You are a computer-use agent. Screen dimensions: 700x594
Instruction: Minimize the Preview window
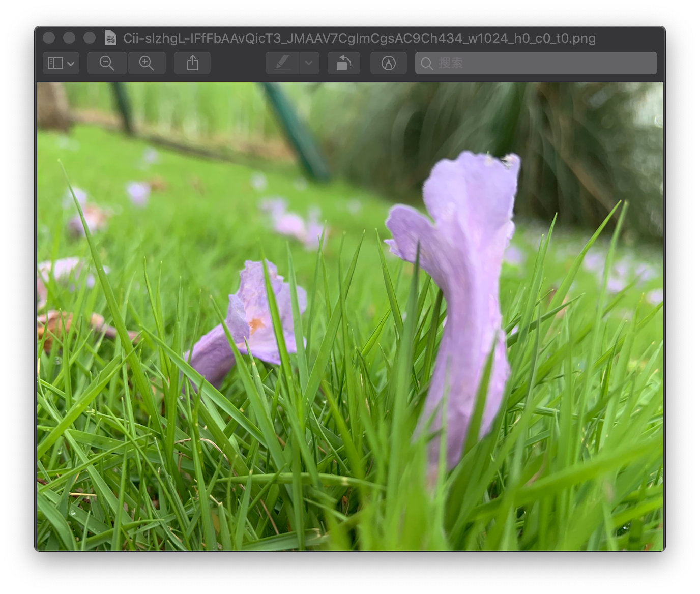coord(69,38)
